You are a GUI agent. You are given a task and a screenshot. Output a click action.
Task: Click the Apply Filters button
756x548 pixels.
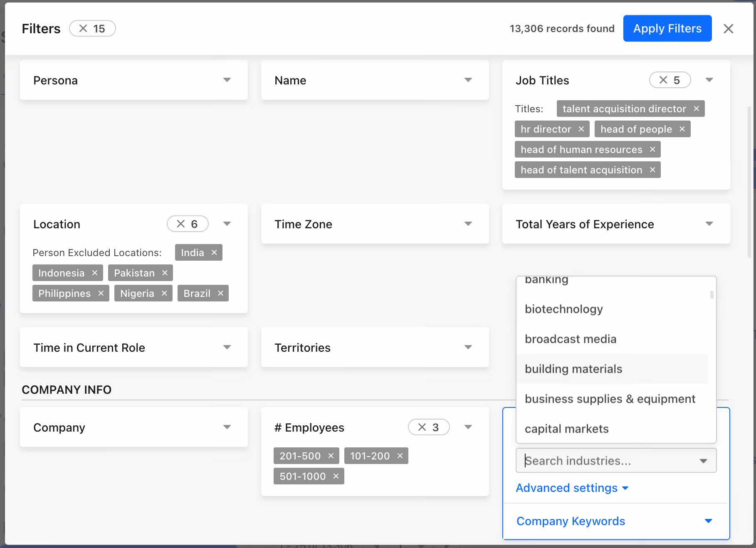(x=667, y=28)
